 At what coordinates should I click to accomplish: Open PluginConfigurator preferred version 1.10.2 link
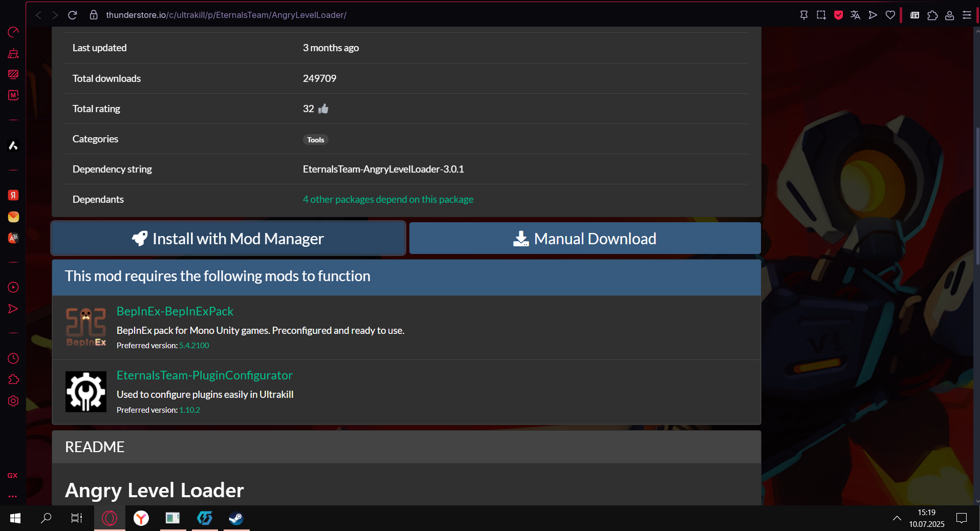[x=189, y=410]
